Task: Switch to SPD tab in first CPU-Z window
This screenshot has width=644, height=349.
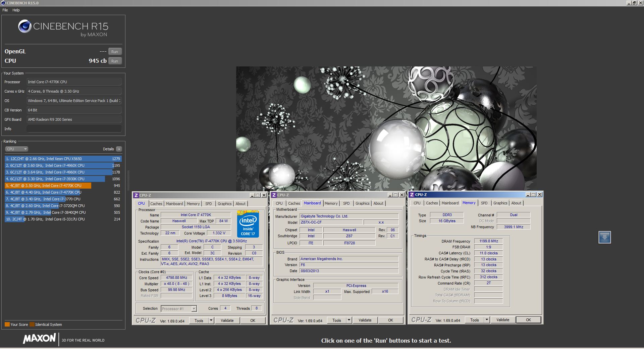Action: coord(208,204)
